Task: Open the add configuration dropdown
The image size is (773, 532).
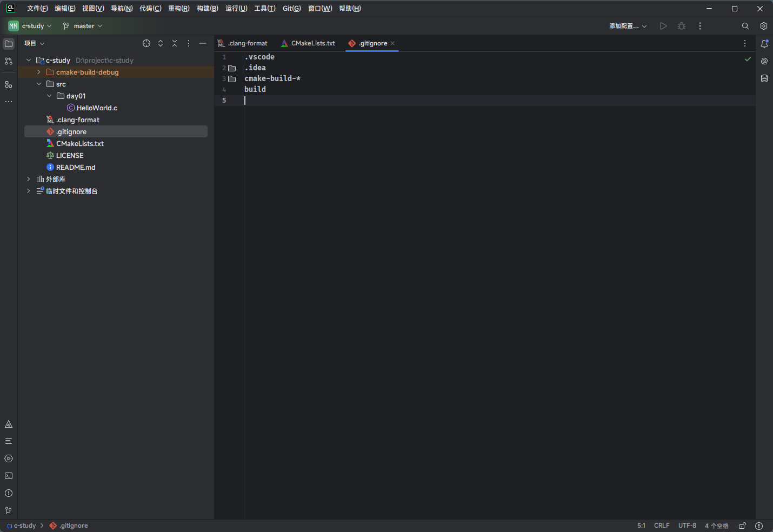Action: [628, 26]
